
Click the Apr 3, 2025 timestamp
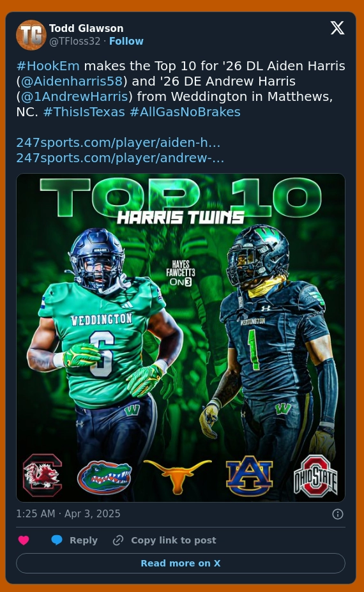point(68,514)
